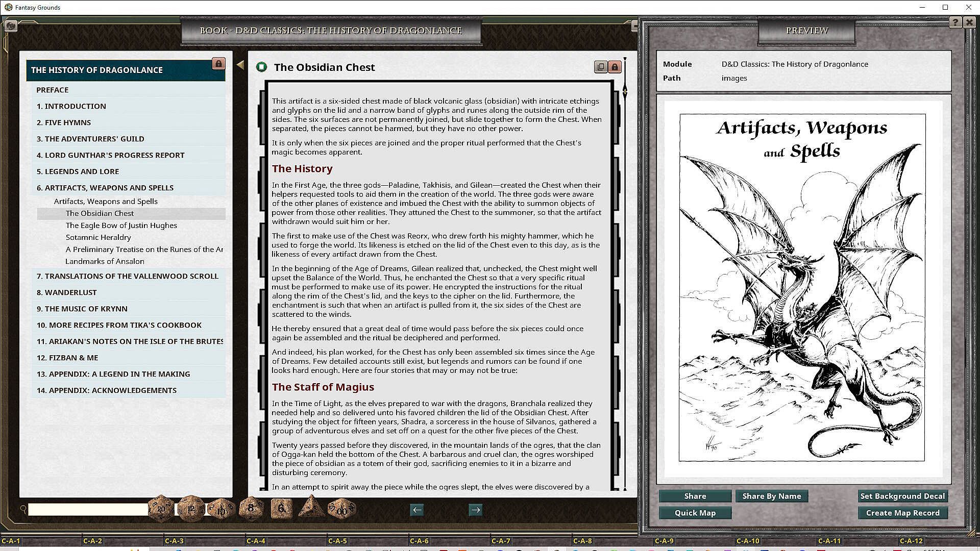980x551 pixels.
Task: Click the copy icon beside The Obsidian Chest
Action: point(601,67)
